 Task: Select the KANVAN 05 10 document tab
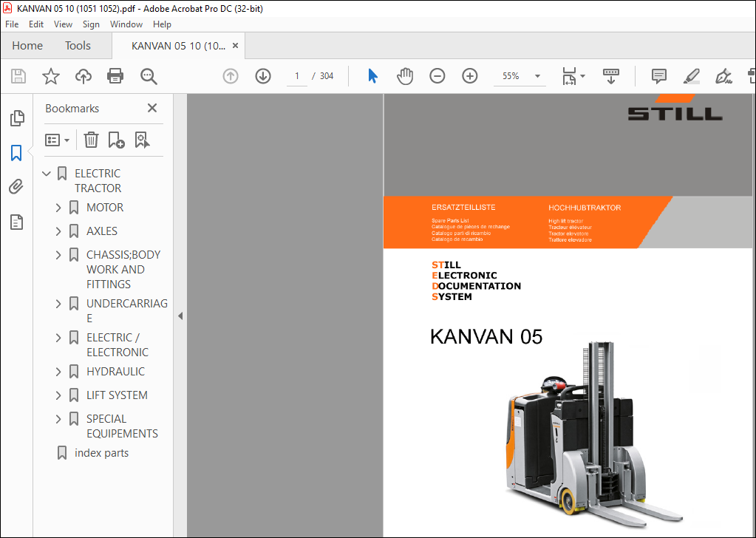pos(178,46)
